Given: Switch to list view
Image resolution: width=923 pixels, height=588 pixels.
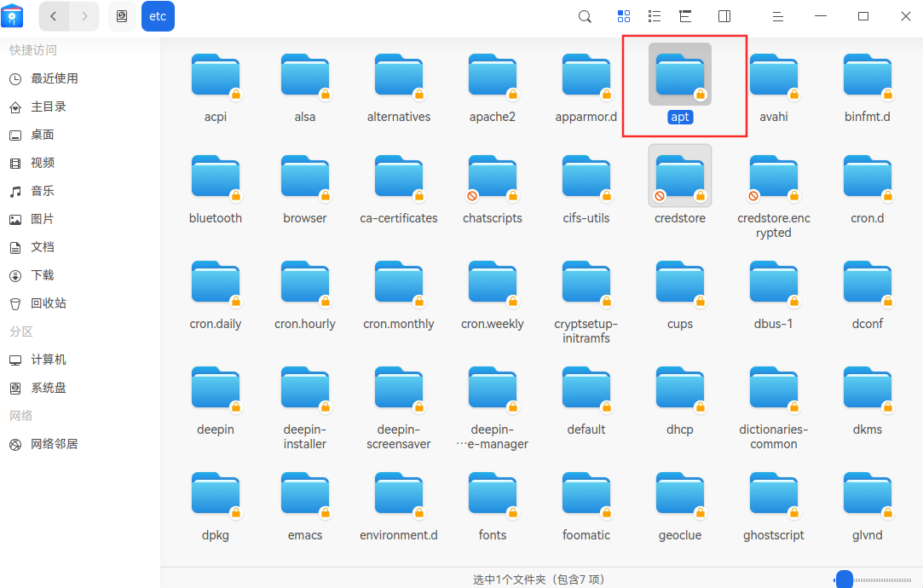Looking at the screenshot, I should (x=654, y=16).
